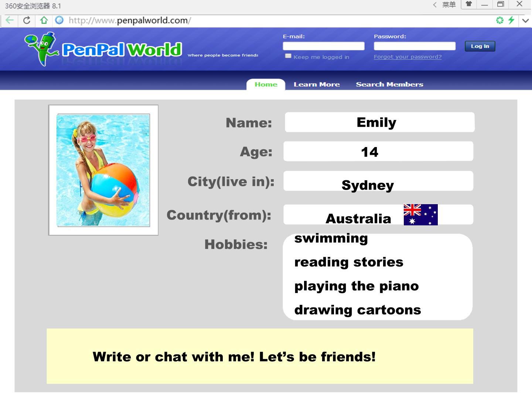Focus the Password input field
Image resolution: width=532 pixels, height=399 pixels.
coord(415,46)
